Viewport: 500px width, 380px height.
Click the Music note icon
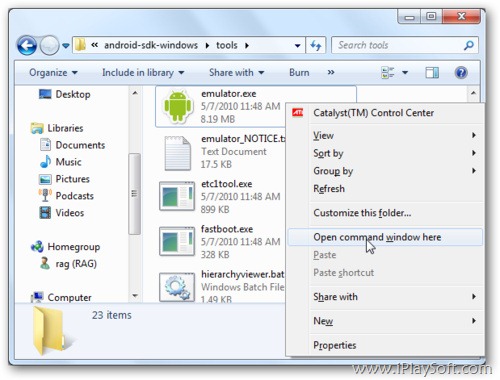point(45,162)
